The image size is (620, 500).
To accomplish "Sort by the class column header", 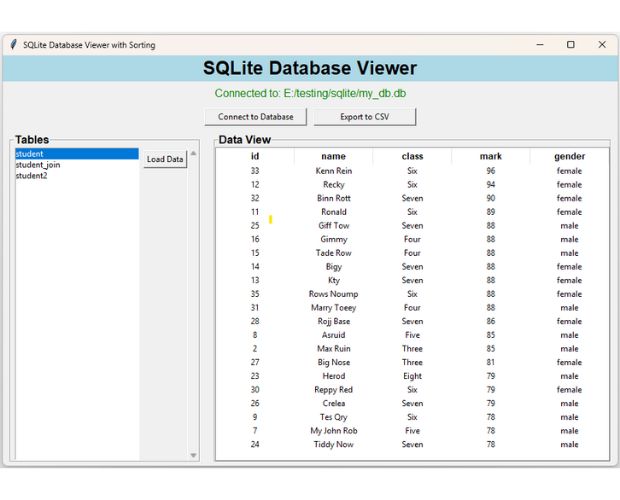I will coord(412,156).
